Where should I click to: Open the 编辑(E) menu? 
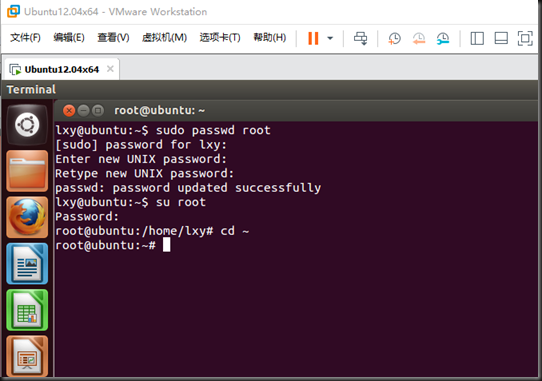[69, 37]
